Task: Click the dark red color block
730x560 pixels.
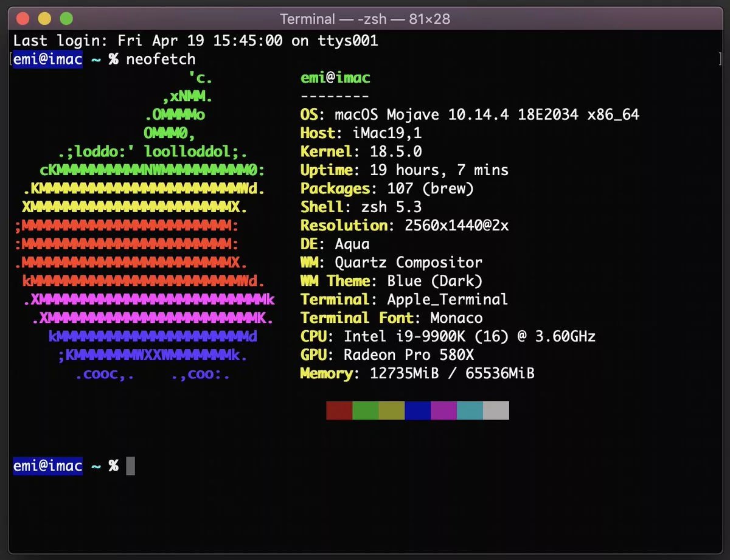Action: pyautogui.click(x=339, y=410)
